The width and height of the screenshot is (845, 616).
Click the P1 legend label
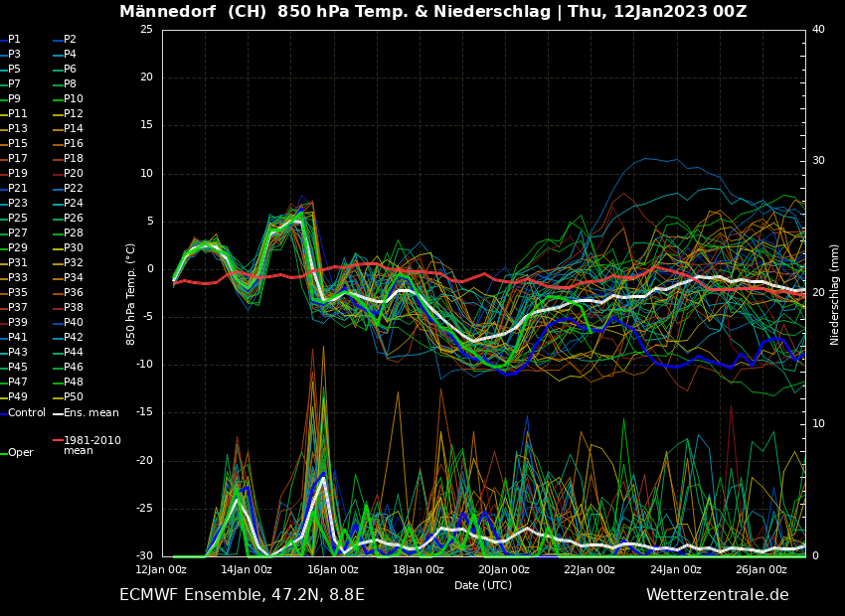14,40
